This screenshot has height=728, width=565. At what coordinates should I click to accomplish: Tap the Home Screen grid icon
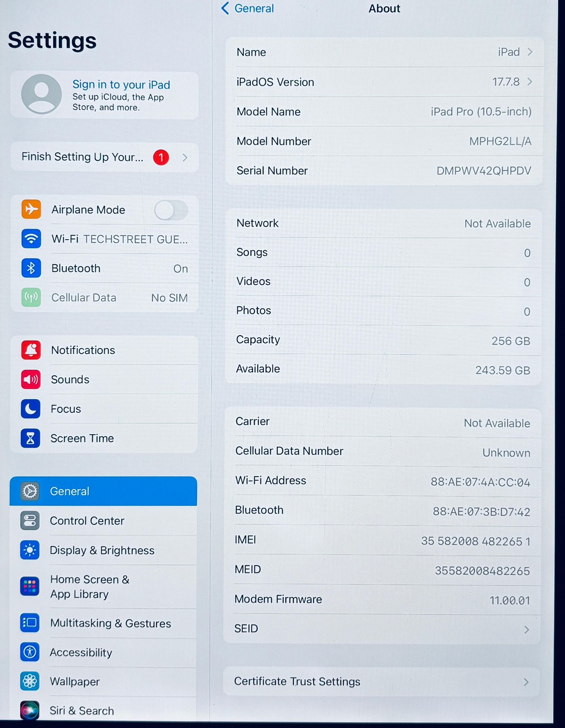coord(30,586)
